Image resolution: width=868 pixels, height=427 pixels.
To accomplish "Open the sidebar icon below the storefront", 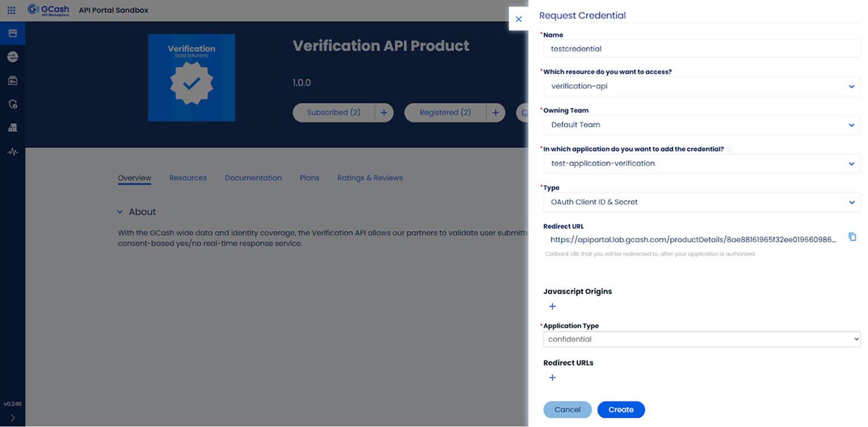I will click(x=12, y=57).
